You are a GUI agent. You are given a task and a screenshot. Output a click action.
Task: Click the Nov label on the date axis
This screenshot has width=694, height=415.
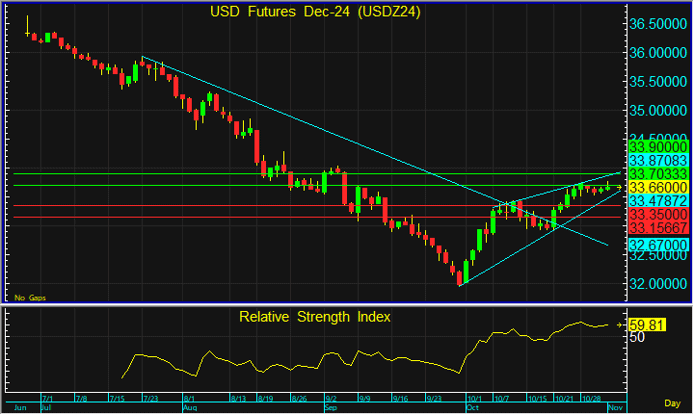611,409
